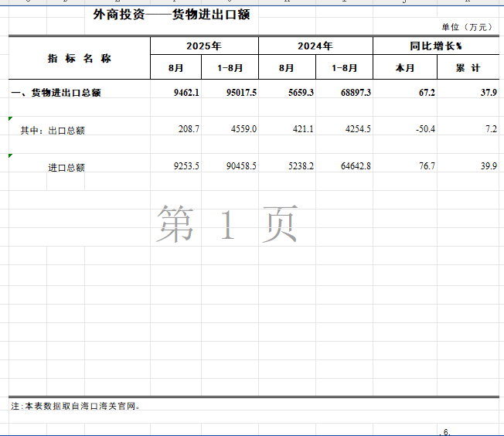Image resolution: width=504 pixels, height=436 pixels.
Task: Select the title cell 外商投资——货物进出口额
Action: pyautogui.click(x=171, y=14)
